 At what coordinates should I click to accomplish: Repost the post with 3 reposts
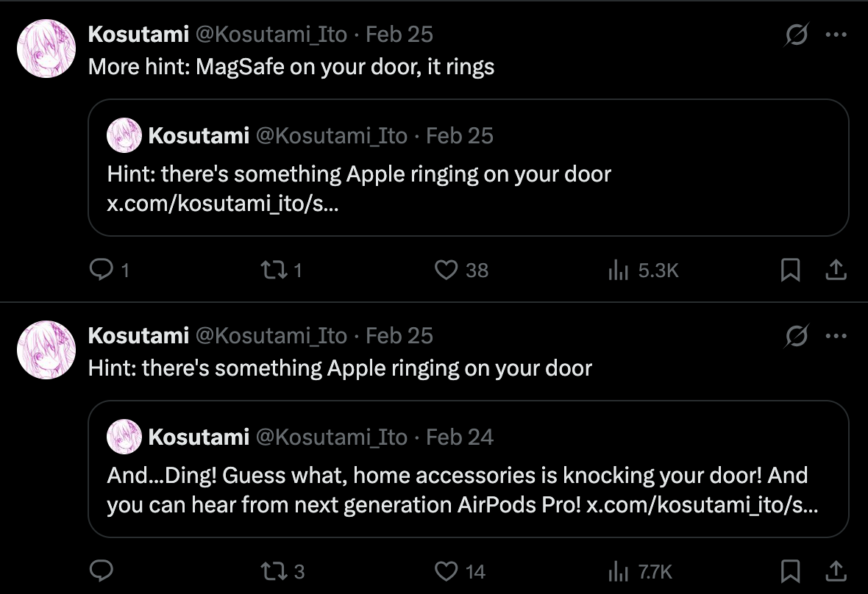coord(274,570)
